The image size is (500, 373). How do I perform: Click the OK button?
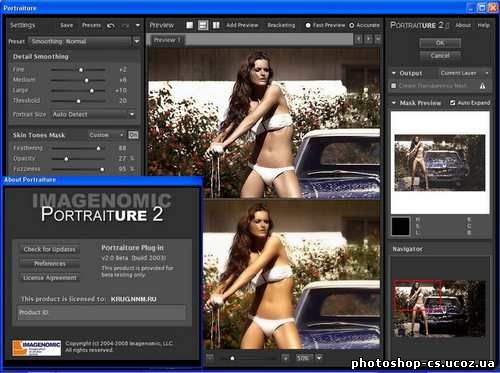(440, 43)
